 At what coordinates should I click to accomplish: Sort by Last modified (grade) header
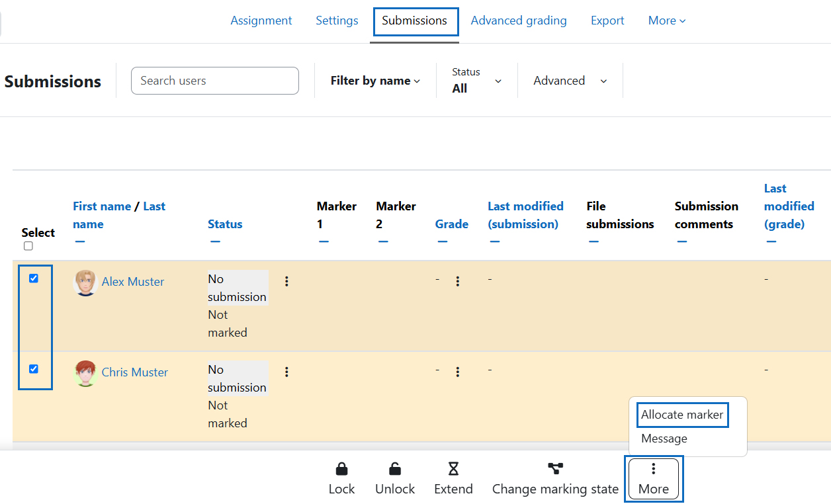789,206
